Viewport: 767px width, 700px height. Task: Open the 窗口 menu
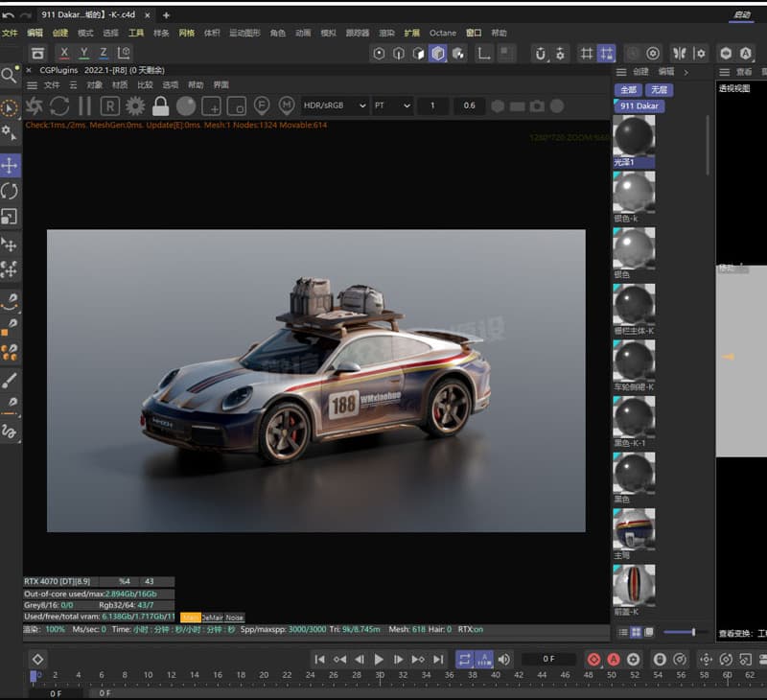(x=473, y=33)
